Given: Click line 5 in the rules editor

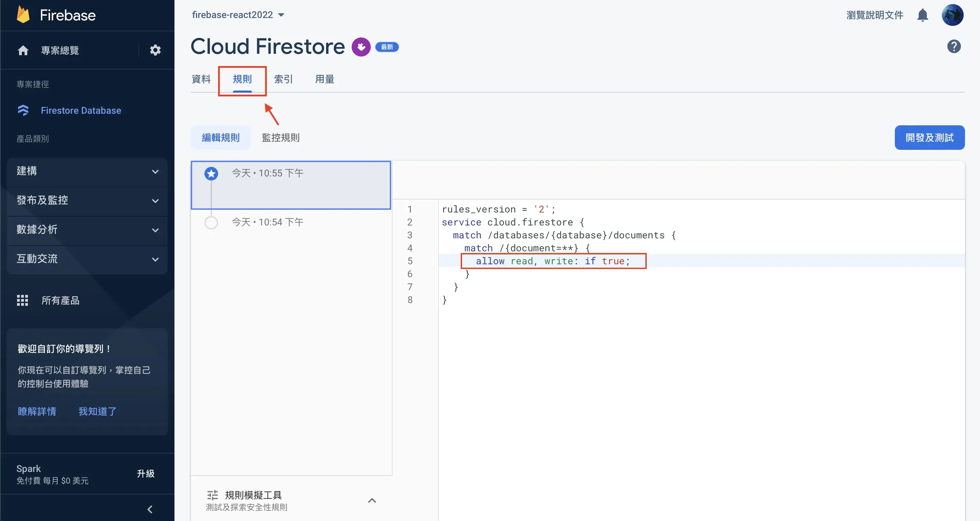Looking at the screenshot, I should (x=553, y=261).
